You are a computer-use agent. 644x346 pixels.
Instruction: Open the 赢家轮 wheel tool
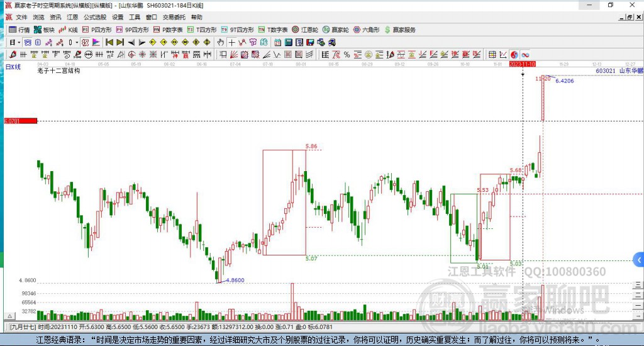tap(336, 30)
